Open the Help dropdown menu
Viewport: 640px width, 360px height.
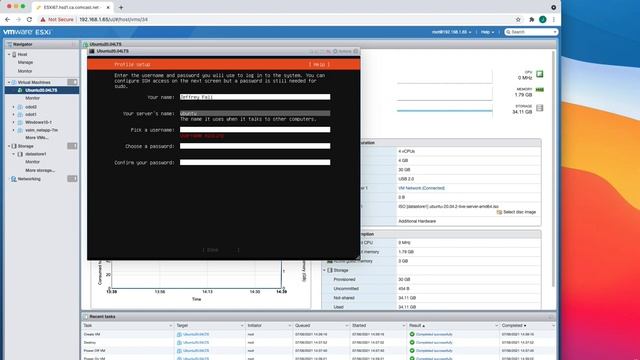(487, 32)
